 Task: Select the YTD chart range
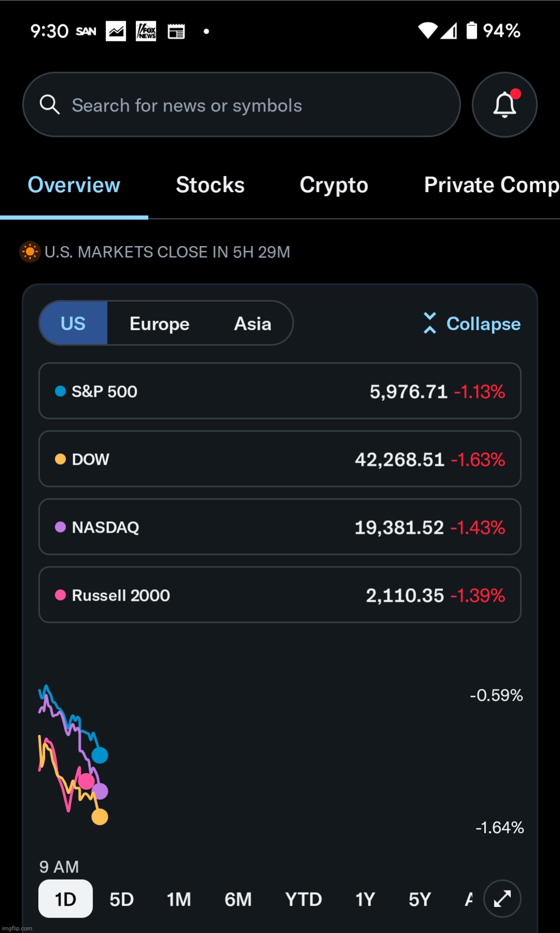(x=304, y=899)
